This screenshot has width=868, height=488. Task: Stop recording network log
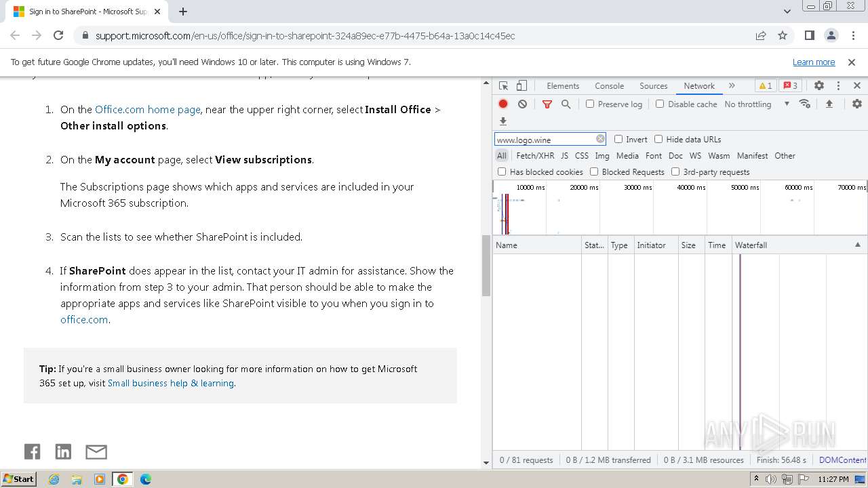[503, 104]
